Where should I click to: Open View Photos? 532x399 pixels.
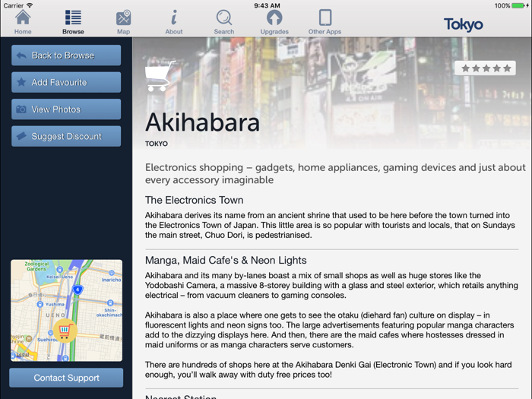[66, 109]
